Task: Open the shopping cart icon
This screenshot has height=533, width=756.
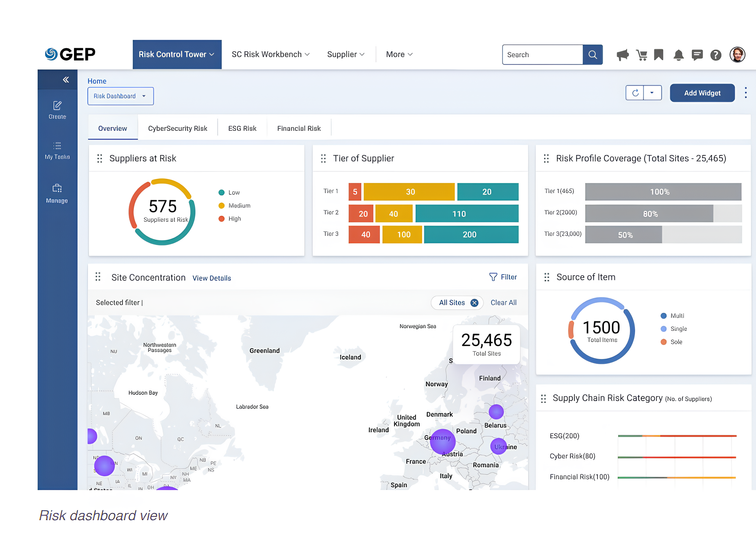Action: (x=641, y=55)
